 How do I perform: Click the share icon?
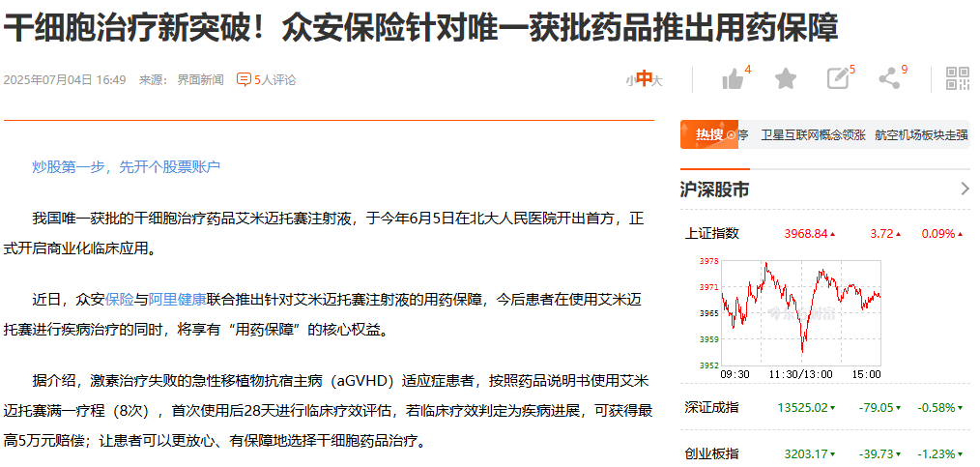point(889,79)
